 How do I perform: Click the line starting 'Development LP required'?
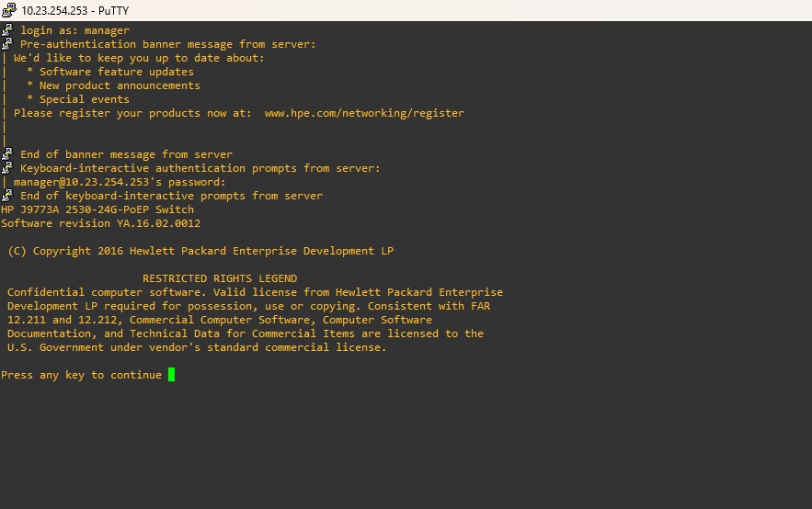(248, 306)
